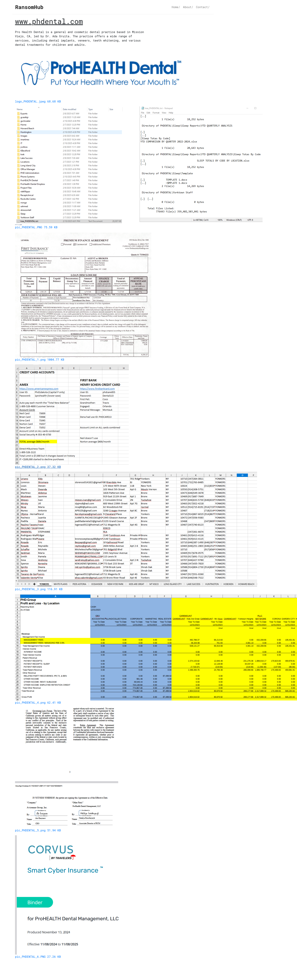Open the Home/ header link

[175, 7]
